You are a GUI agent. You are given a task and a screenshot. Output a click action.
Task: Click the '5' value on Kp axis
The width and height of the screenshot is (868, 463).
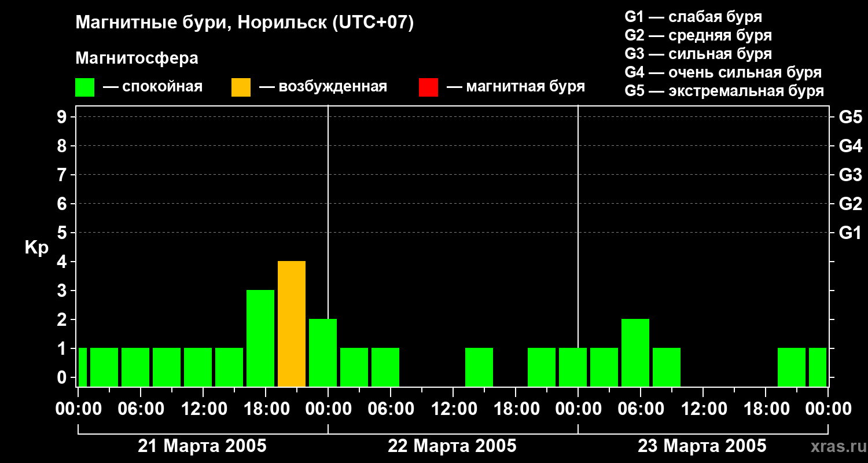[63, 233]
